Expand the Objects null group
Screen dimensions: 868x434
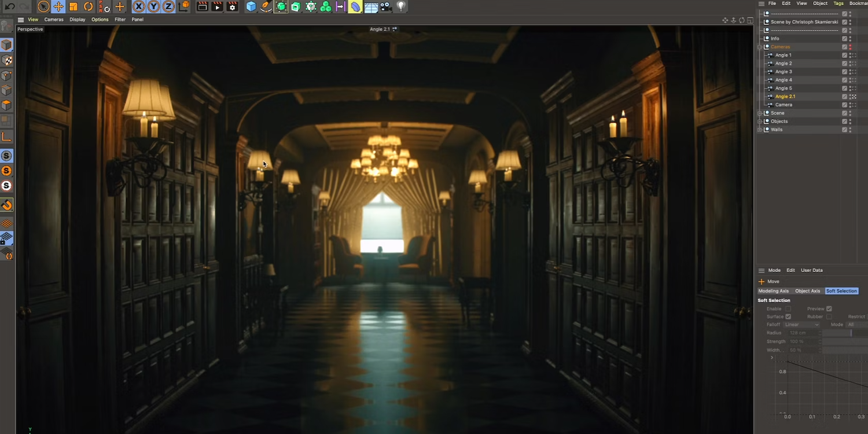pyautogui.click(x=759, y=122)
